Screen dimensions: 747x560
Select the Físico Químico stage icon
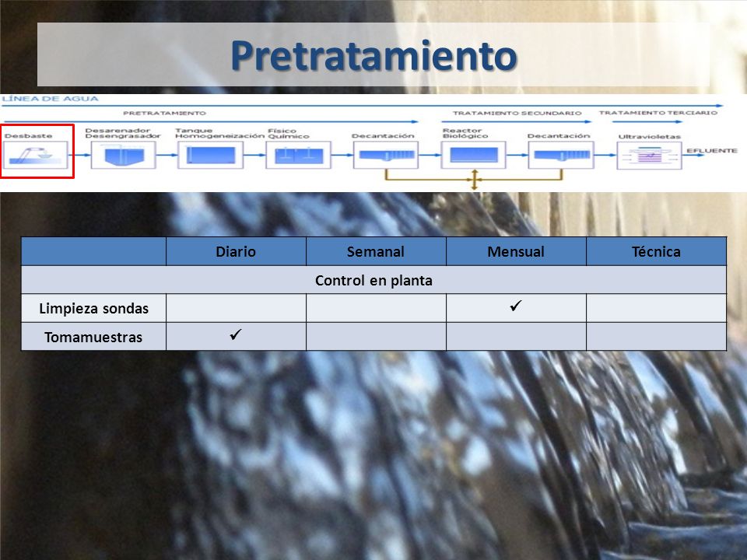click(x=298, y=155)
